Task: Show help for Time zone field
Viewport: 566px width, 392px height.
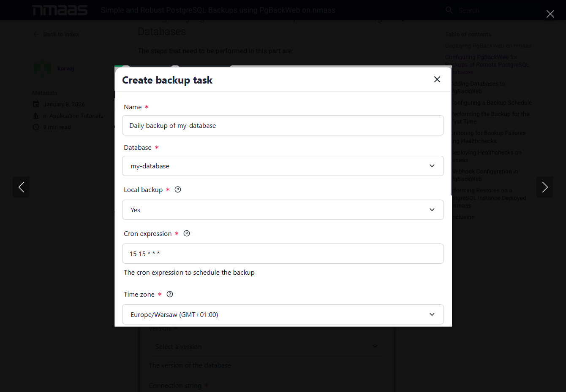Action: coord(170,294)
